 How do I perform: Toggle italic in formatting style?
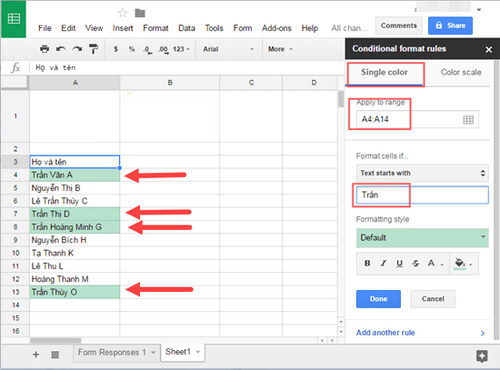[383, 263]
